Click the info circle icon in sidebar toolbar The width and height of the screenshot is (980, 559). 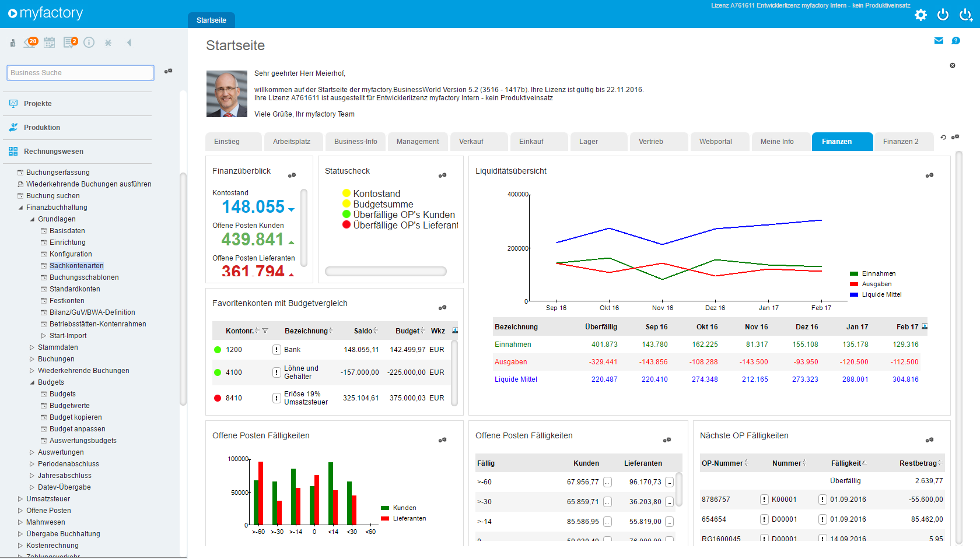[x=89, y=43]
